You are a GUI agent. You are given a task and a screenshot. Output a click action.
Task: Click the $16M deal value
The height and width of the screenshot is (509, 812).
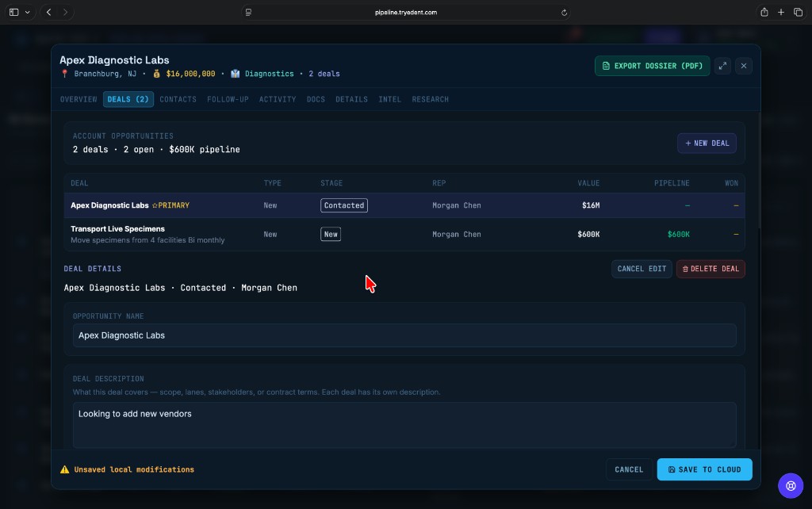(x=591, y=205)
